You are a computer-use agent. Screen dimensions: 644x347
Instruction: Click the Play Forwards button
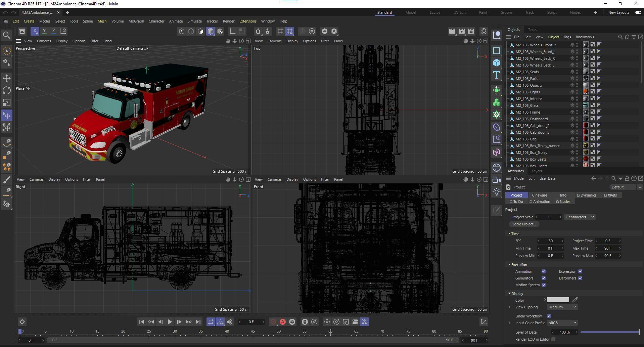click(x=170, y=322)
